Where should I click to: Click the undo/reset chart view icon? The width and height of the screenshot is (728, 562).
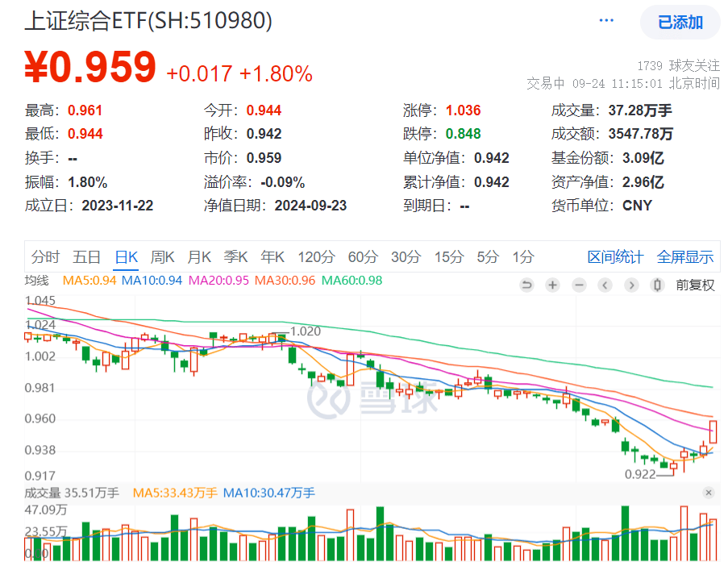(526, 285)
